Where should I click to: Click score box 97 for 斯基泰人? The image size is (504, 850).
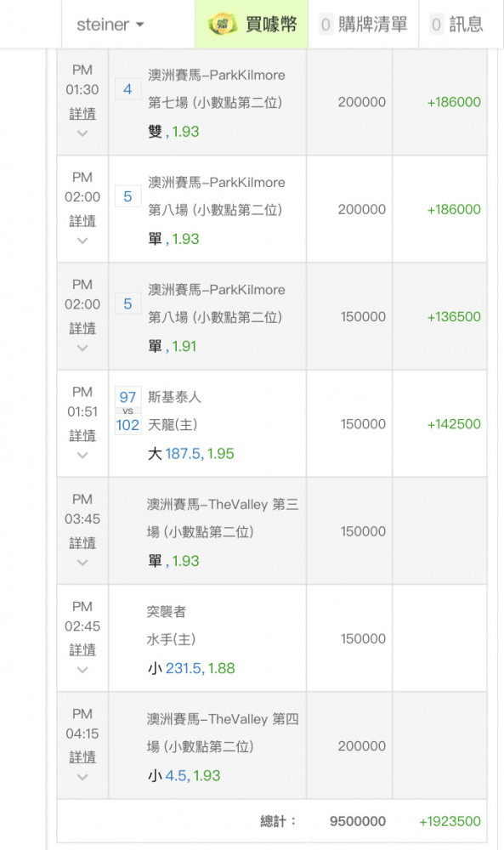pyautogui.click(x=127, y=397)
